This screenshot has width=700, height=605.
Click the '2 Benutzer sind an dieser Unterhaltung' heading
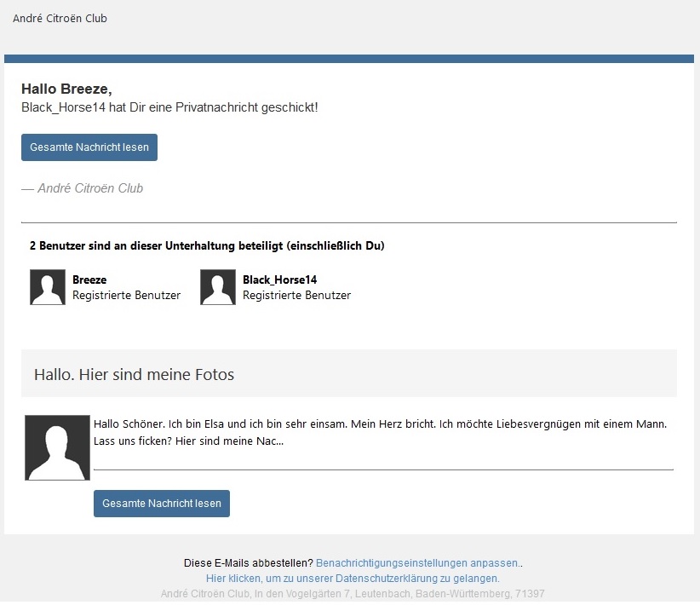coord(207,246)
